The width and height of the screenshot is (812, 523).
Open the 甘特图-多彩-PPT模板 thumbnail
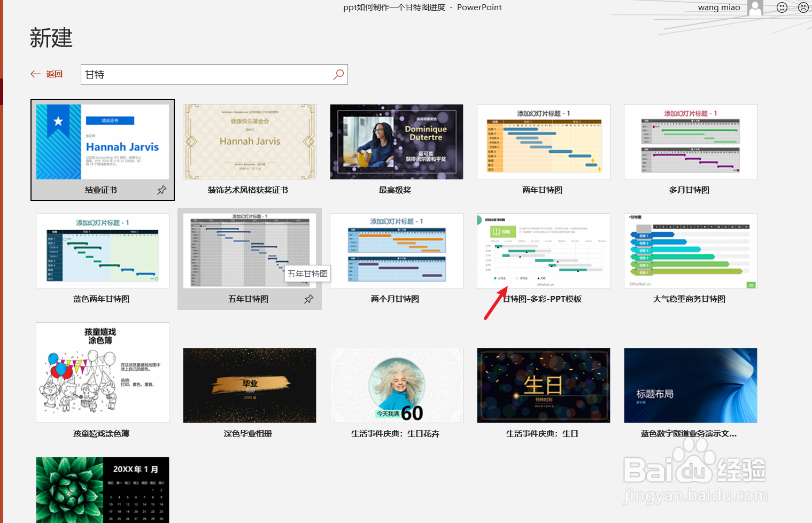tap(544, 251)
